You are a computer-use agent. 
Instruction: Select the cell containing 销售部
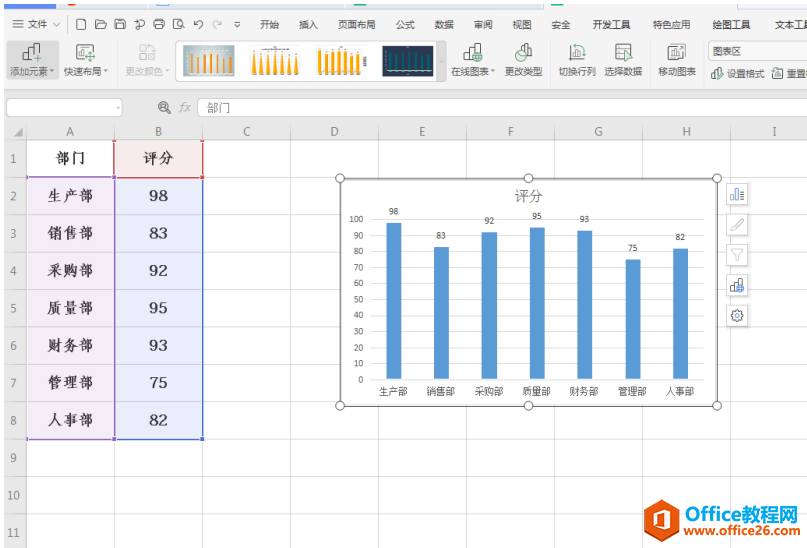(71, 233)
